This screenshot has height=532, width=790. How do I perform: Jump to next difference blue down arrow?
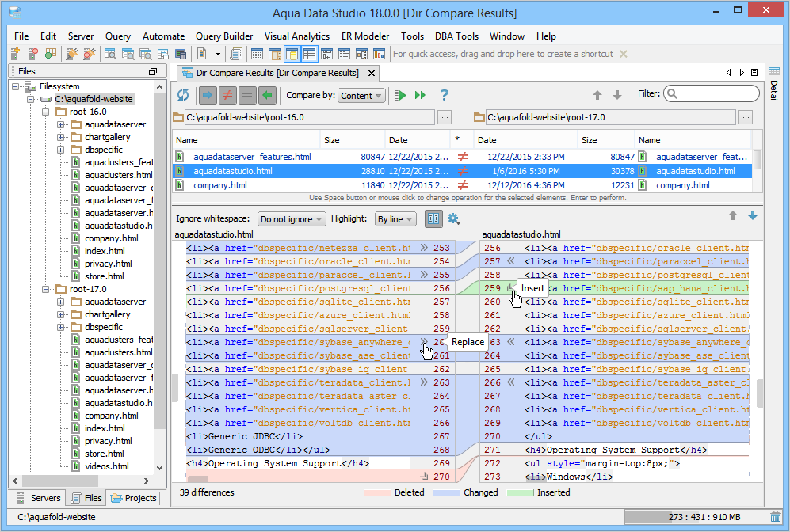click(x=752, y=216)
